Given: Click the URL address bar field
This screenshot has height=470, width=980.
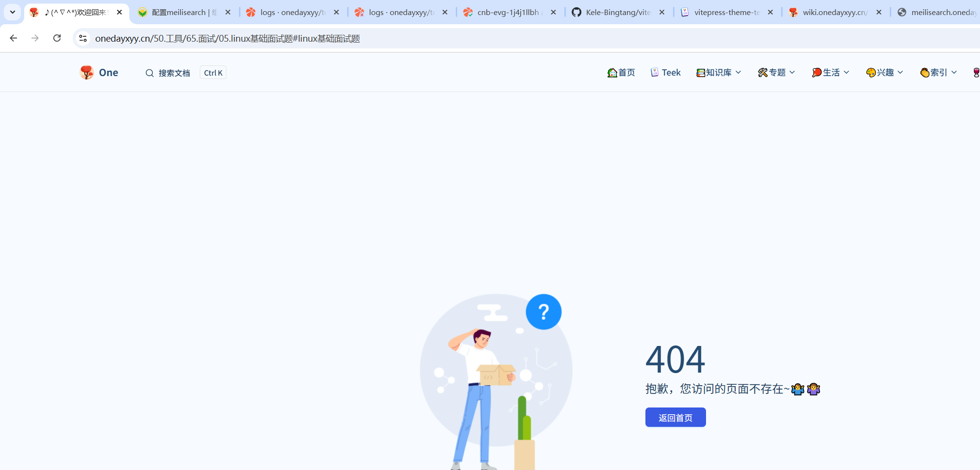Looking at the screenshot, I should (x=436, y=38).
